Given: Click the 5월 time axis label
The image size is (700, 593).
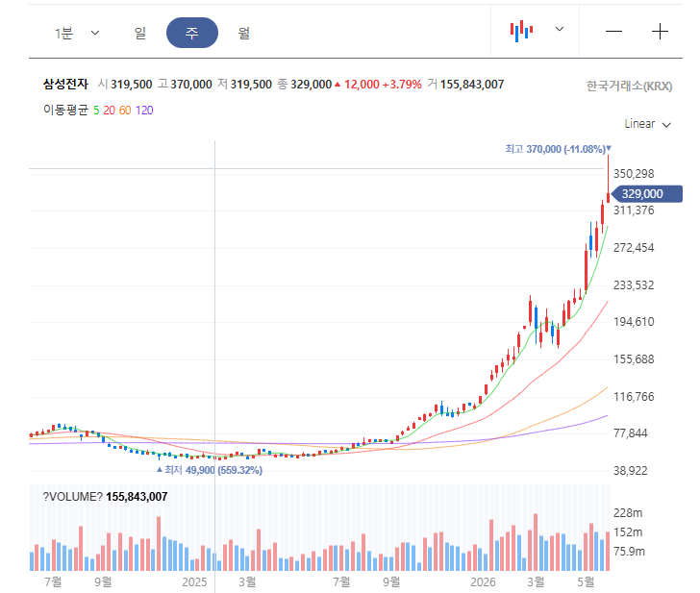Looking at the screenshot, I should pyautogui.click(x=586, y=581).
